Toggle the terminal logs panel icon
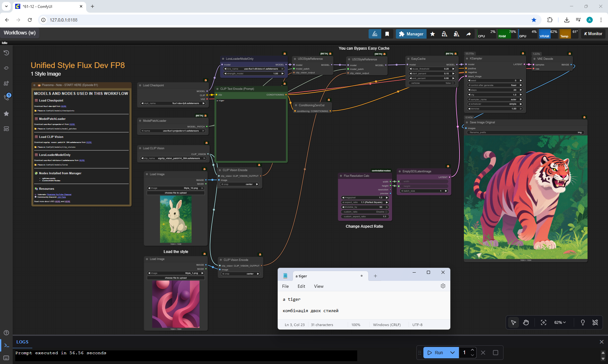Screen dimensions: 608x364 coord(6,345)
